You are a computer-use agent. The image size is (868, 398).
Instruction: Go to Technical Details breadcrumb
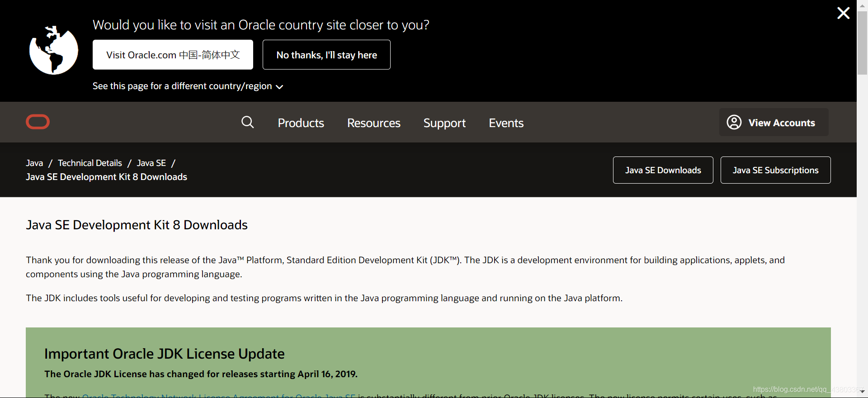pyautogui.click(x=90, y=163)
